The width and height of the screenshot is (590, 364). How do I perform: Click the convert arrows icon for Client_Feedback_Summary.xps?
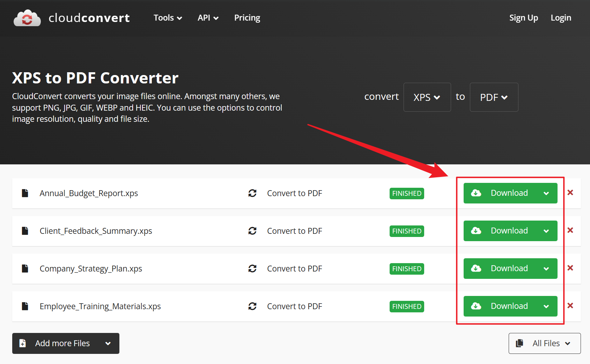pos(252,231)
